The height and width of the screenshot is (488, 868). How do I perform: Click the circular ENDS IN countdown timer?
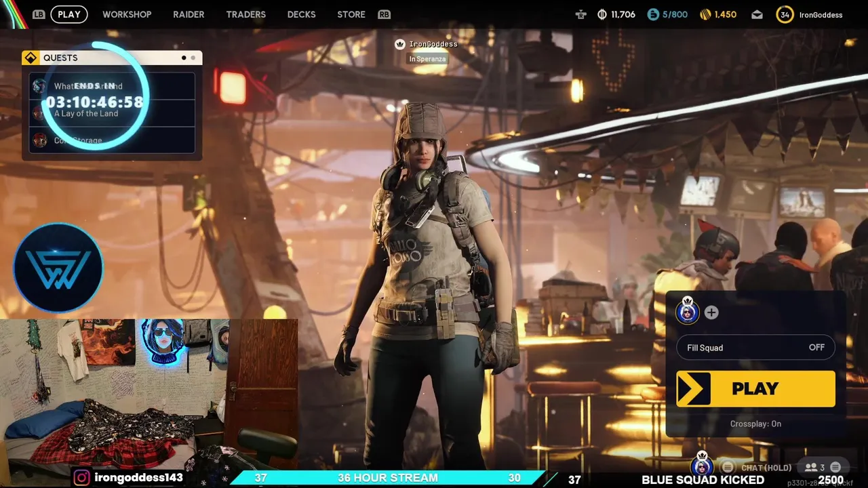pyautogui.click(x=95, y=96)
